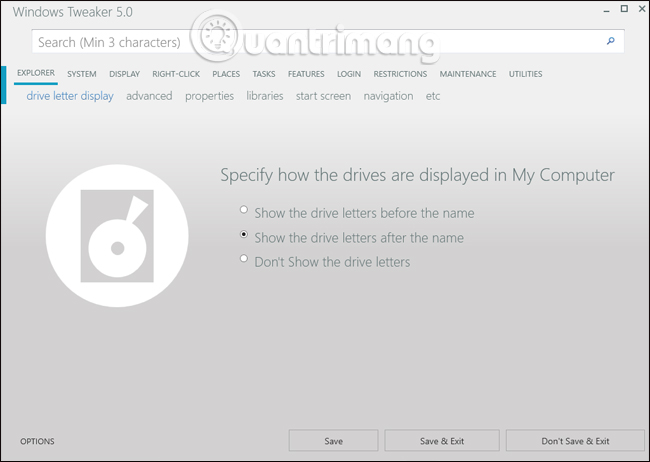The height and width of the screenshot is (462, 650).
Task: Click the hard drive illustration icon
Action: 117,236
